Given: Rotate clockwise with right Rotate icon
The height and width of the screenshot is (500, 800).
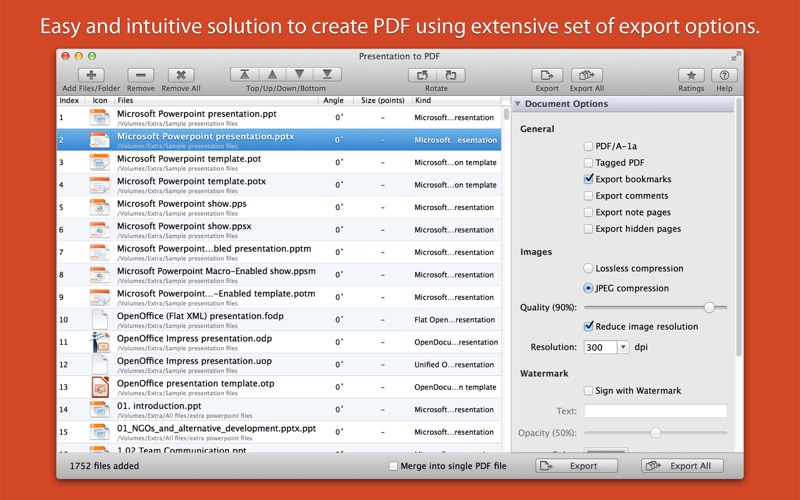Looking at the screenshot, I should point(451,76).
